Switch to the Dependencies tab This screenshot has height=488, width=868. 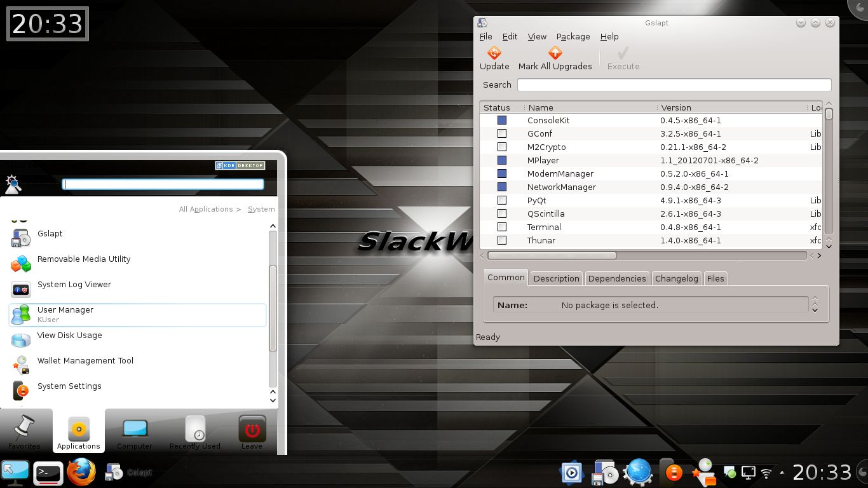pyautogui.click(x=616, y=278)
